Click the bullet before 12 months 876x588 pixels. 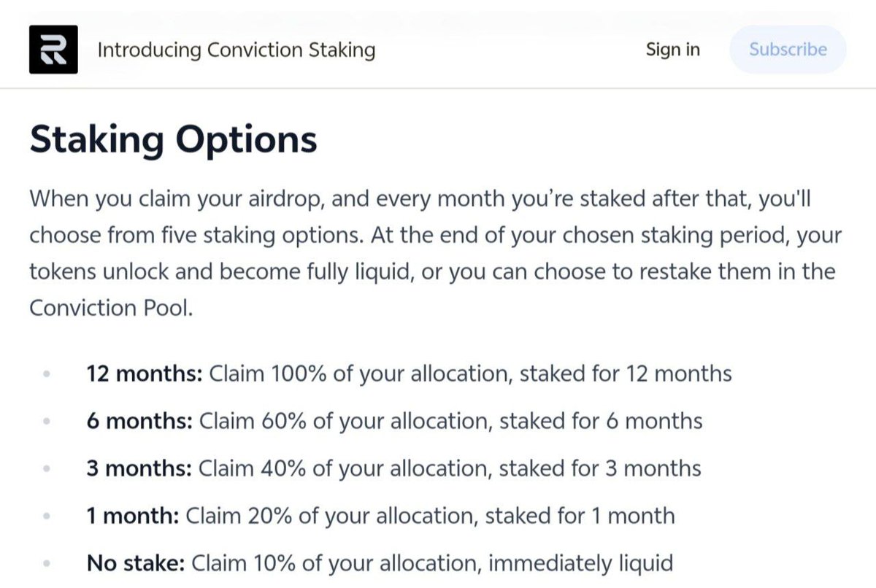point(46,374)
